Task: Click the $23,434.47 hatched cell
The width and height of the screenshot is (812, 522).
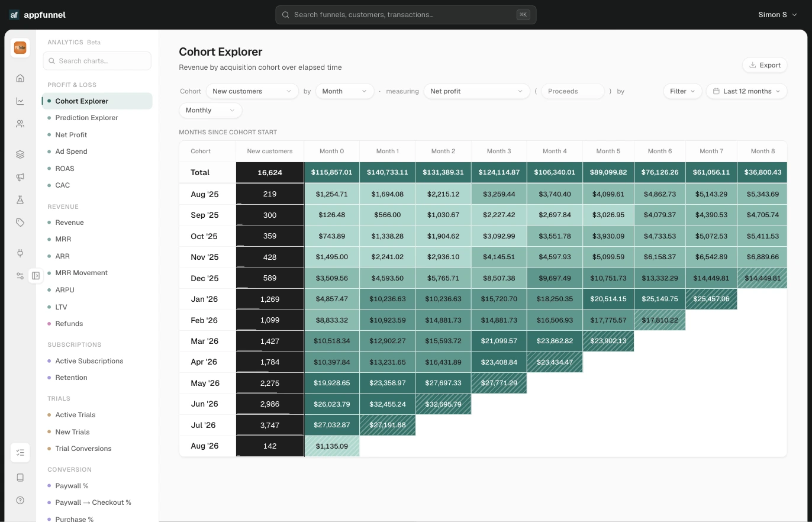Action: click(x=555, y=362)
